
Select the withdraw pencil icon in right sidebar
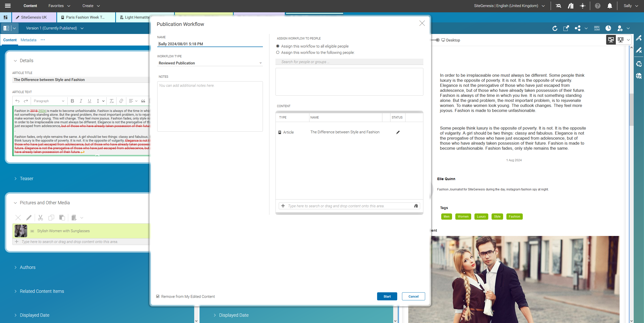(x=639, y=50)
